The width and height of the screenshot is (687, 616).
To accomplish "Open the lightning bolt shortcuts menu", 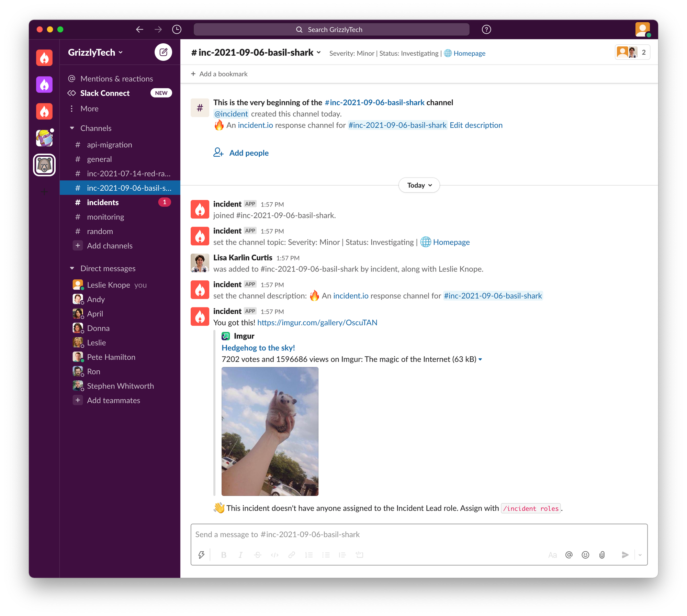I will pos(201,555).
